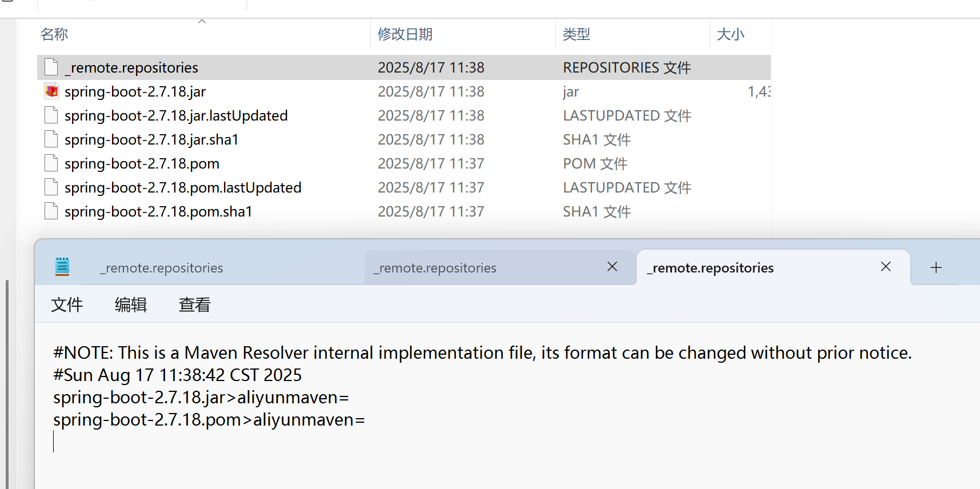
Task: Open the 查看 menu in Notepad
Action: coord(195,304)
